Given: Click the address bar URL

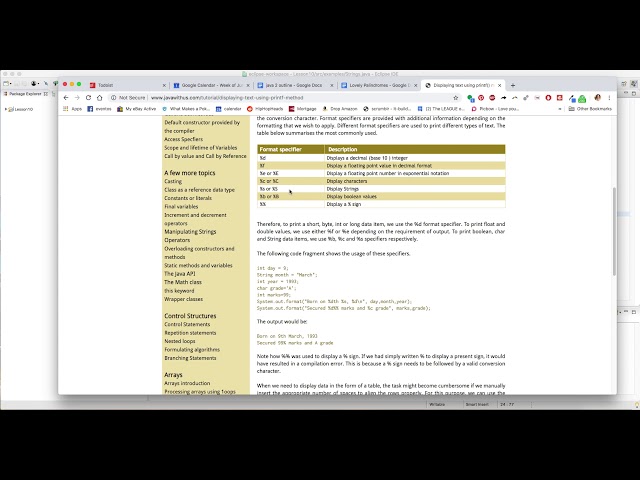Looking at the screenshot, I should coord(227,98).
